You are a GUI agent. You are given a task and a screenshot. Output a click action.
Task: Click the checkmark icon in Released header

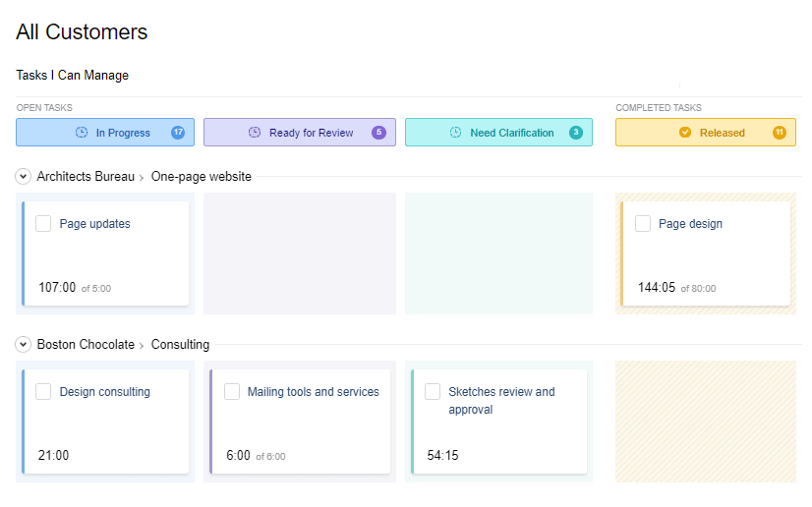pyautogui.click(x=685, y=133)
